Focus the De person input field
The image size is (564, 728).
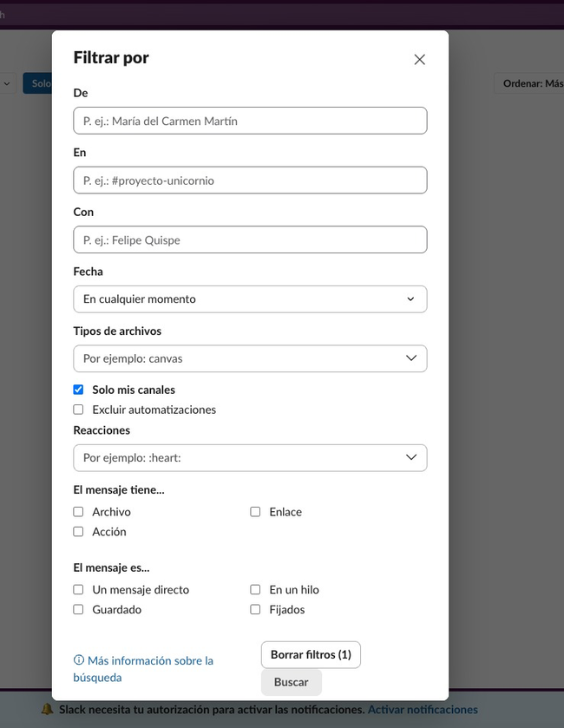tap(250, 121)
